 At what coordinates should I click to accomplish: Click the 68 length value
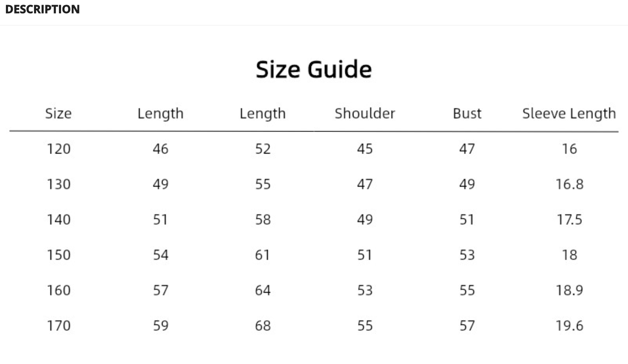[263, 326]
